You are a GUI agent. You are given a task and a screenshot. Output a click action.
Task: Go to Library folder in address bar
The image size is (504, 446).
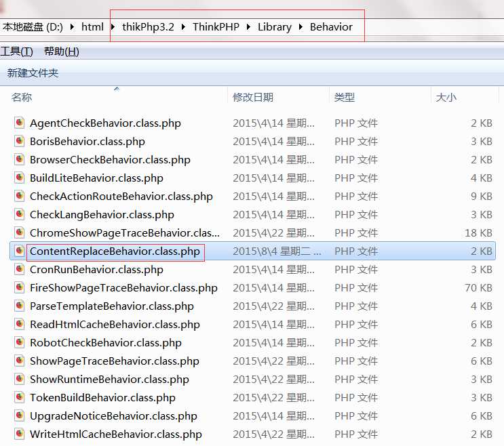tap(275, 27)
